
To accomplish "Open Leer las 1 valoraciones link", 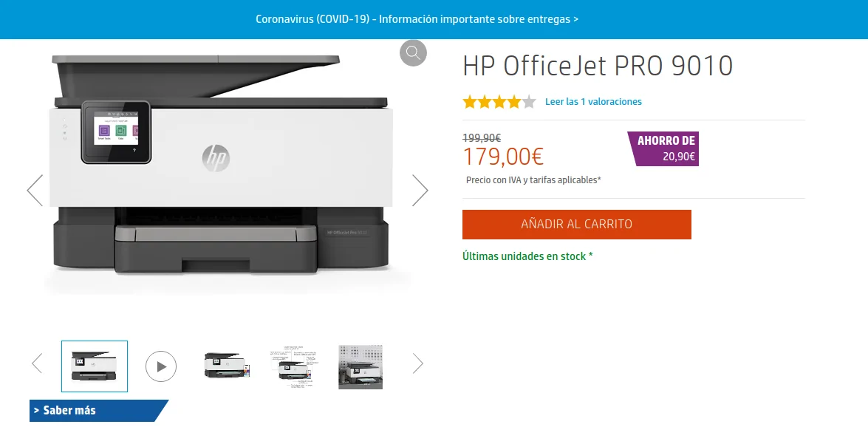I will click(x=593, y=102).
